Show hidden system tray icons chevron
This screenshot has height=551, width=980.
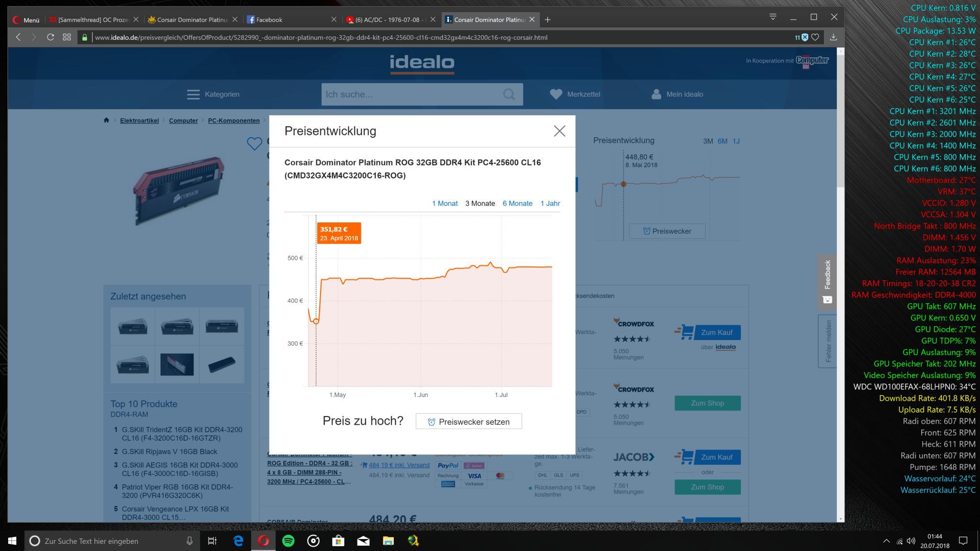click(x=886, y=541)
